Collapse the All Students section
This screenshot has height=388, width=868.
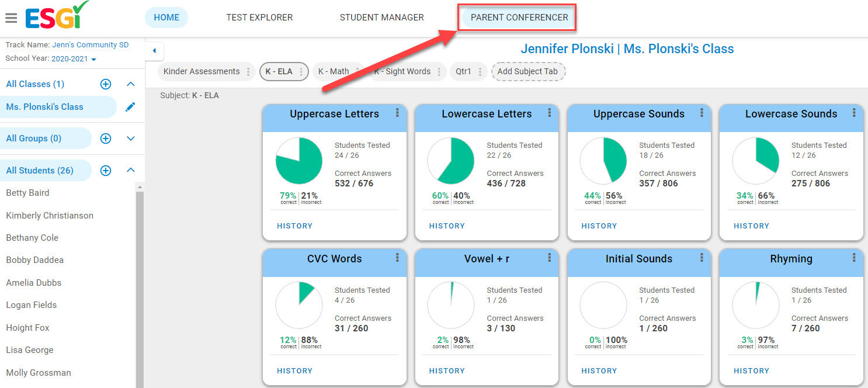pos(131,171)
